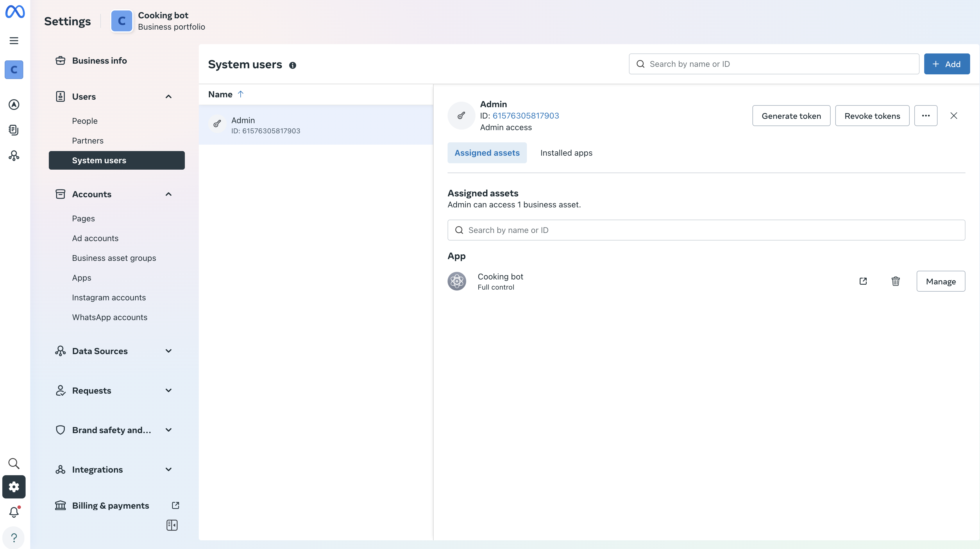Expand the Requests section
Image resolution: width=980 pixels, height=549 pixels.
(169, 390)
